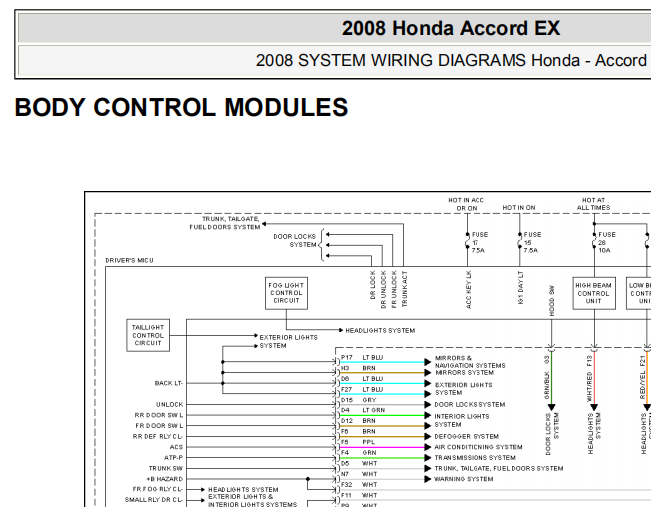Click the 'WARNING SYSTEM' destination label
Screen dimensions: 651x507
click(x=464, y=479)
